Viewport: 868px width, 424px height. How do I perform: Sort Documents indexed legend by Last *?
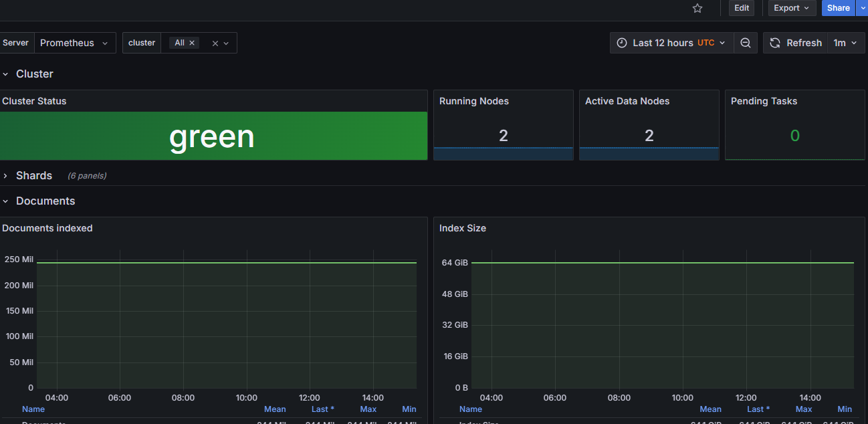pos(323,409)
